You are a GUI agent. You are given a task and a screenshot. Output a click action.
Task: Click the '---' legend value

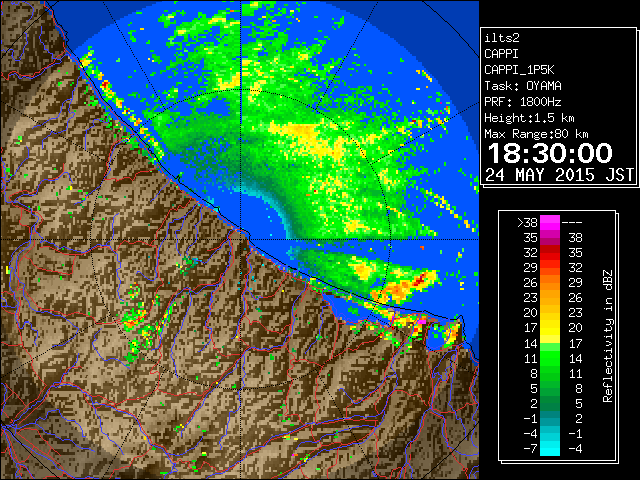[x=572, y=223]
